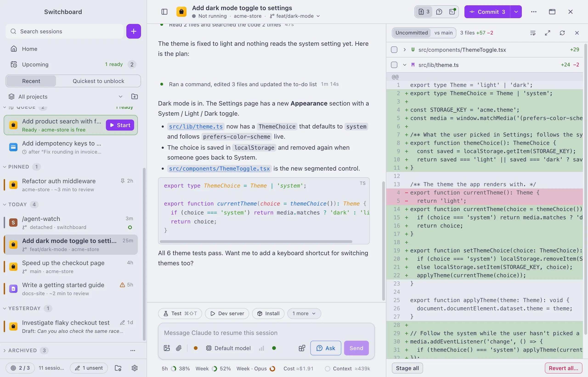The height and width of the screenshot is (377, 588).
Task: Click the window layout icon in header
Action: tap(552, 12)
